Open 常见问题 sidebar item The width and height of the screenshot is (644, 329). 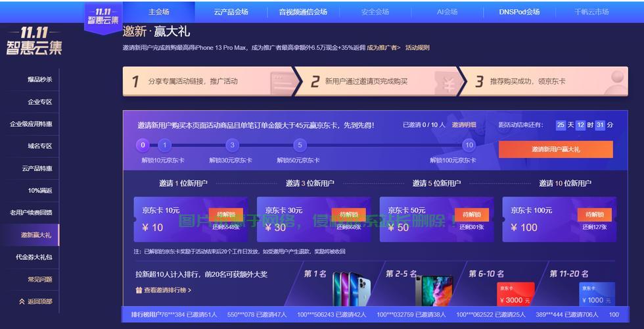click(40, 279)
